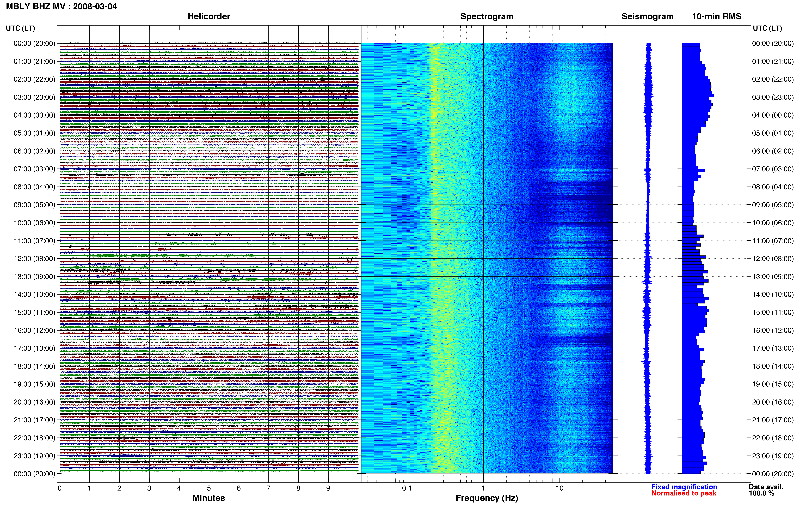
Task: Click the 9 tick label on Minutes axis
Action: coord(328,488)
